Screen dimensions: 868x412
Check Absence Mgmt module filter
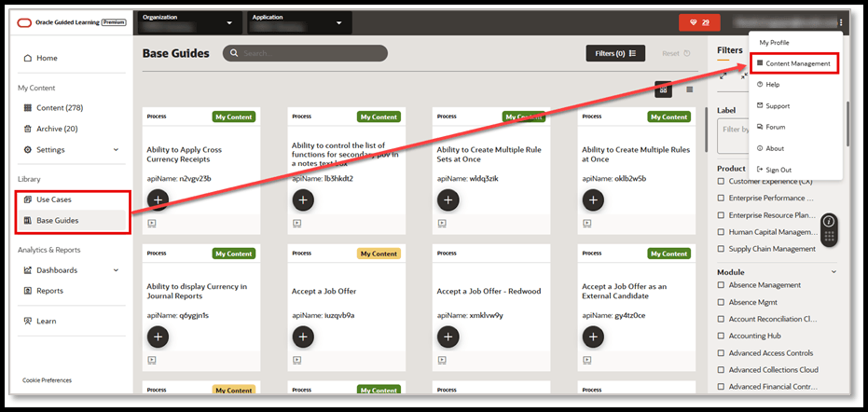(x=721, y=302)
